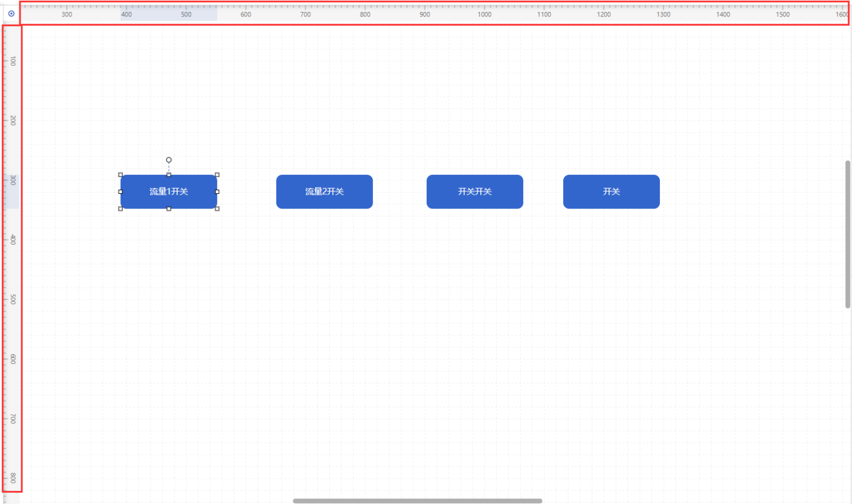Select the 开关开关 button shape

[x=475, y=191]
